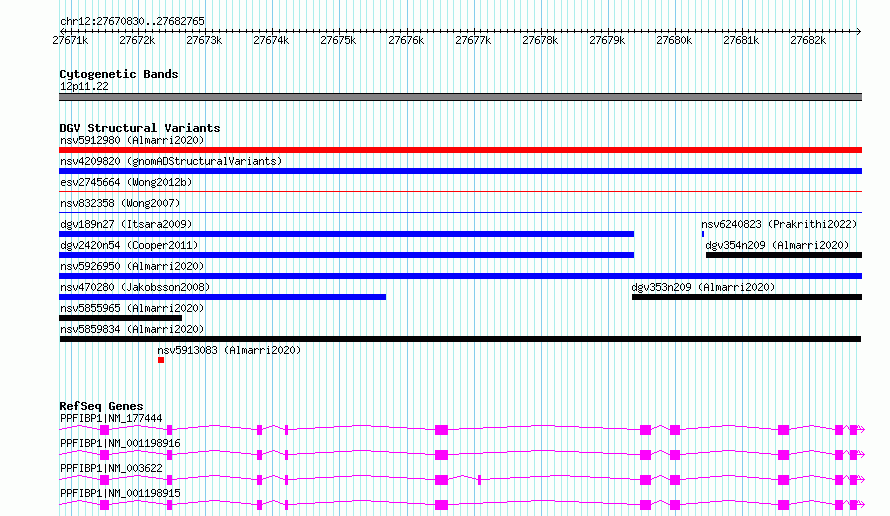Click the chr12:27670830..27682765 coordinate label

[132, 21]
